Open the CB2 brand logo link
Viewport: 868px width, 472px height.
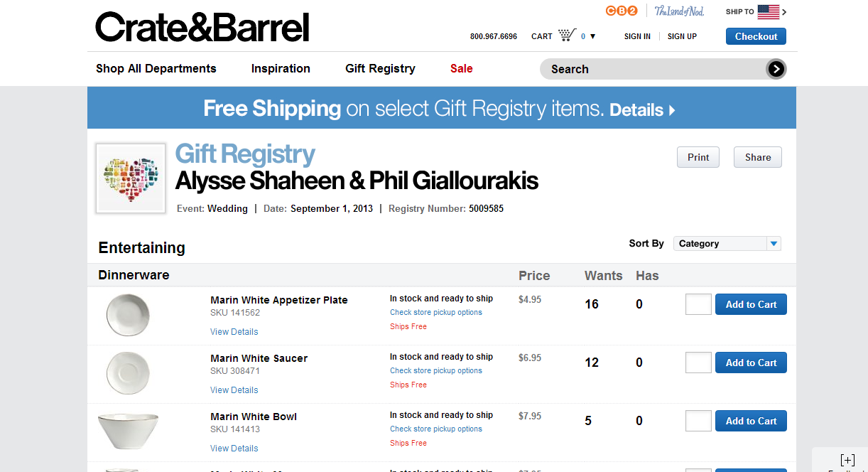pos(622,11)
